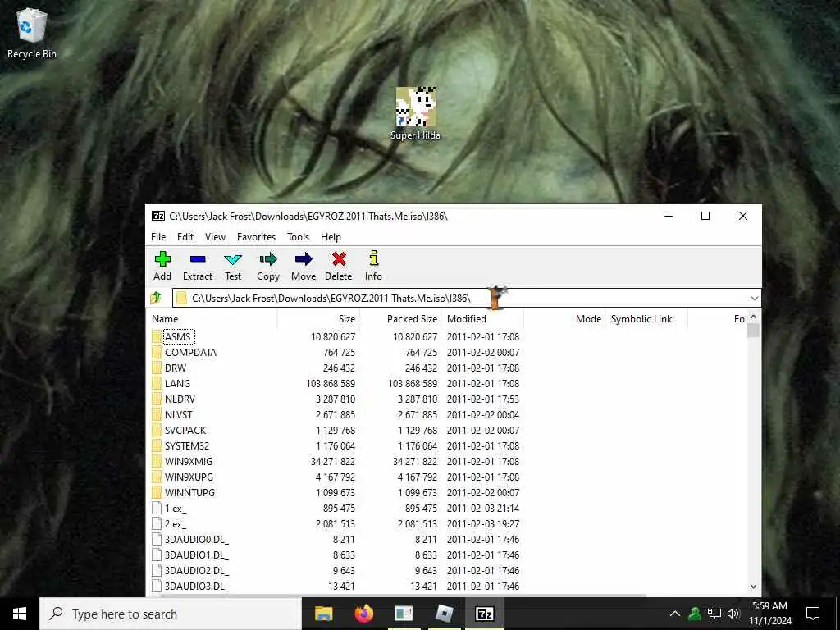Open the File menu
This screenshot has height=630, width=840.
coord(158,237)
